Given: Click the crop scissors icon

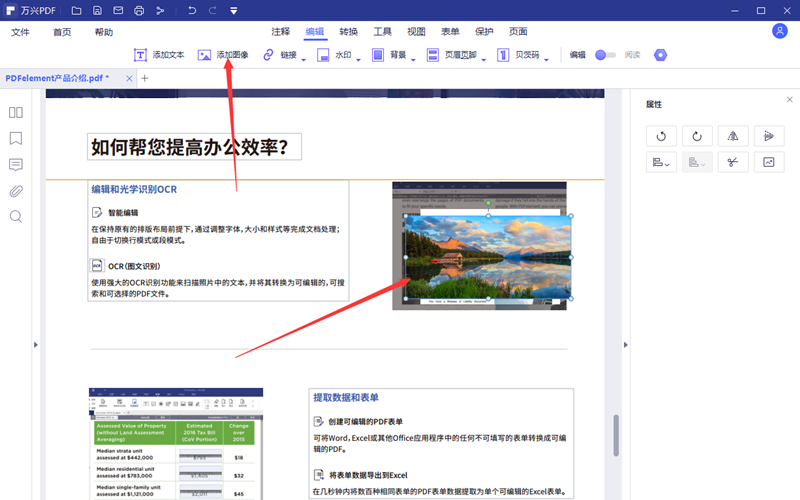Looking at the screenshot, I should 733,162.
